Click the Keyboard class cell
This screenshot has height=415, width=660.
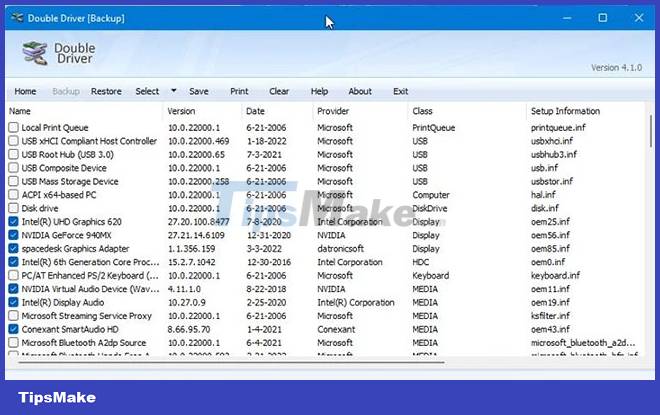click(x=431, y=276)
